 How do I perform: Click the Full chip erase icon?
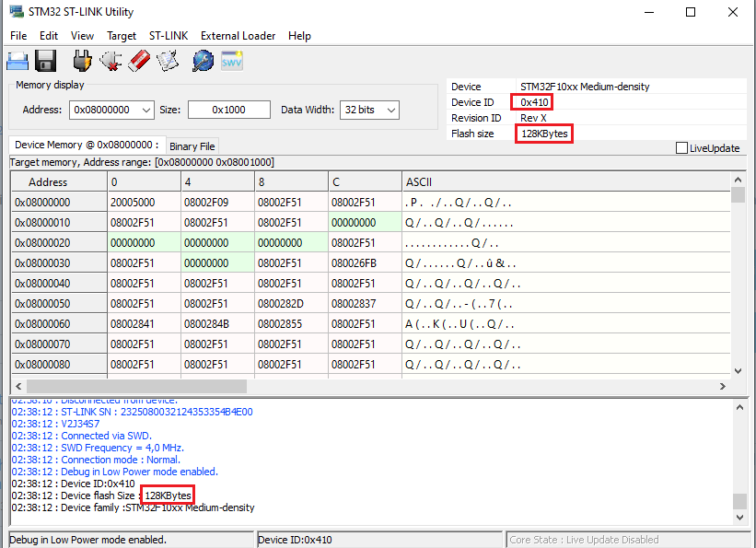[x=139, y=62]
